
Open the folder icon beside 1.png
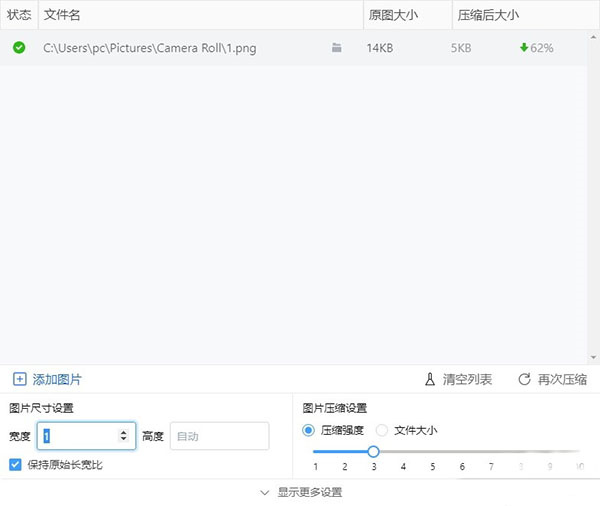click(337, 48)
